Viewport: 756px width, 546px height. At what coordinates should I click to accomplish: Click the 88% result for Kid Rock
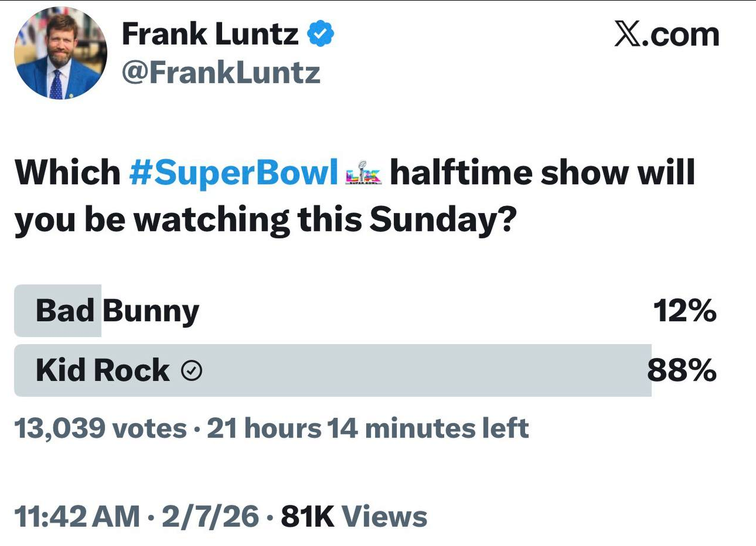pos(682,371)
